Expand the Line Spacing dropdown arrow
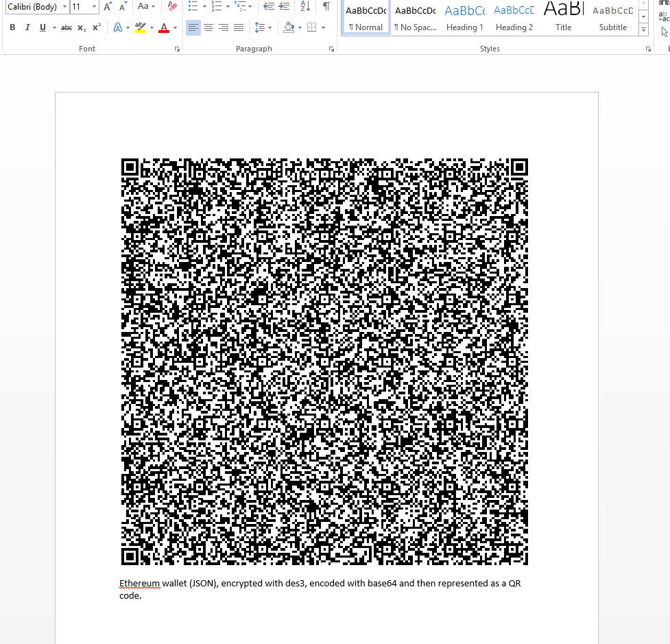670x644 pixels. (x=270, y=28)
